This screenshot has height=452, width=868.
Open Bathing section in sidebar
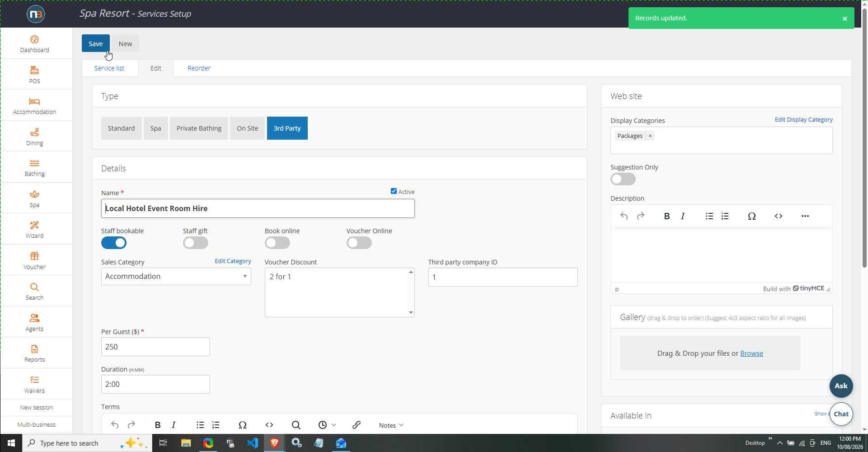34,168
